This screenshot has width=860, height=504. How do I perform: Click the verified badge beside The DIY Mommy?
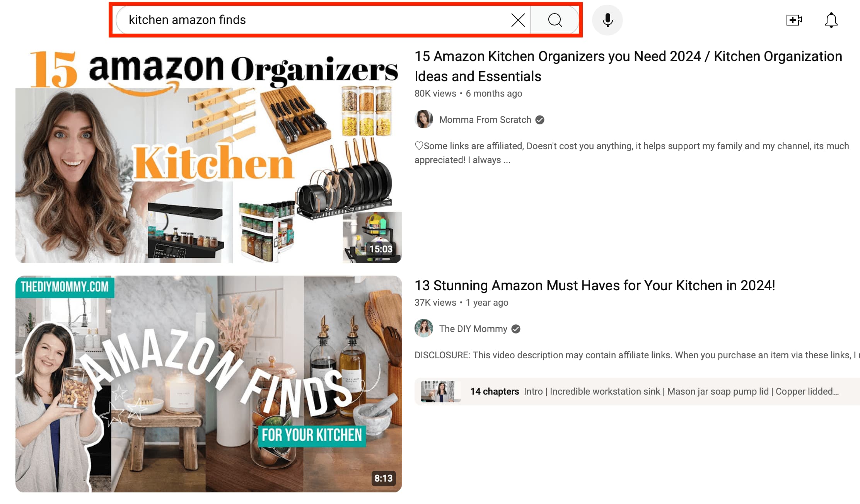click(516, 329)
